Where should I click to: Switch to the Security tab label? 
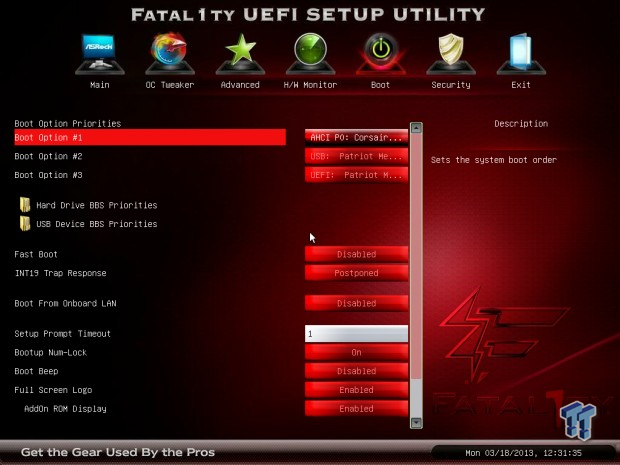pos(451,85)
